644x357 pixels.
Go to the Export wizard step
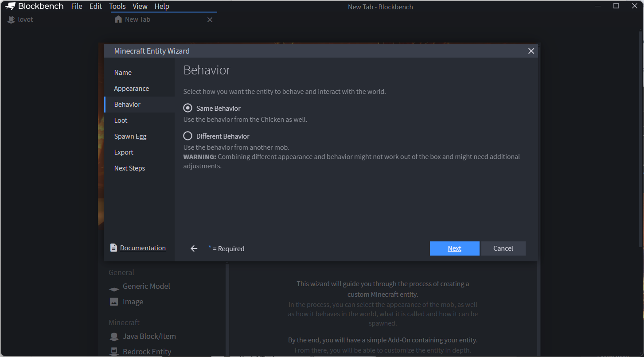[139, 152]
